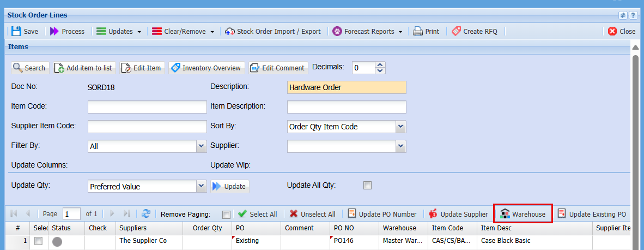Image resolution: width=644 pixels, height=250 pixels.
Task: Click the Update button
Action: point(230,186)
